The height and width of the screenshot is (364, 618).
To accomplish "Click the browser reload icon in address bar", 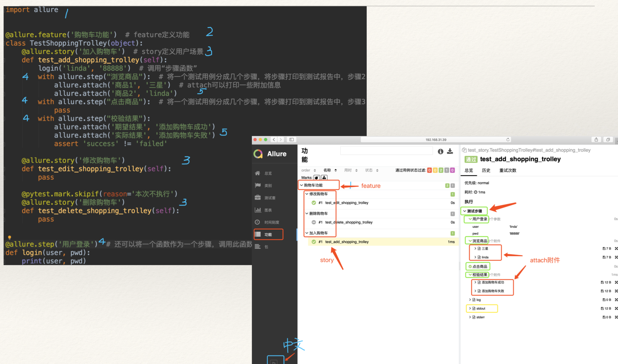I will (x=508, y=139).
